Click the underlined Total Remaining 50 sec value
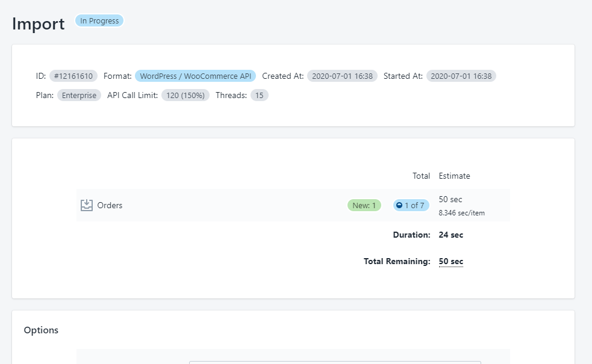 point(450,261)
